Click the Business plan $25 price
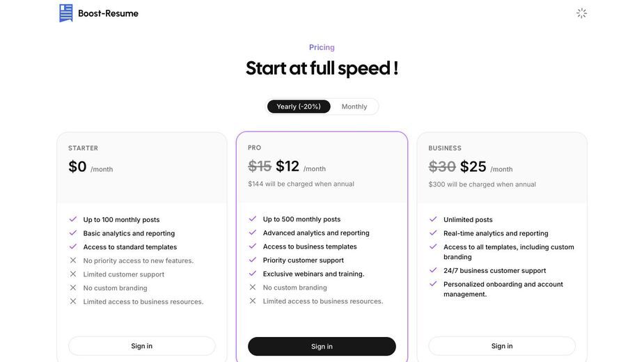644x362 pixels. 473,167
